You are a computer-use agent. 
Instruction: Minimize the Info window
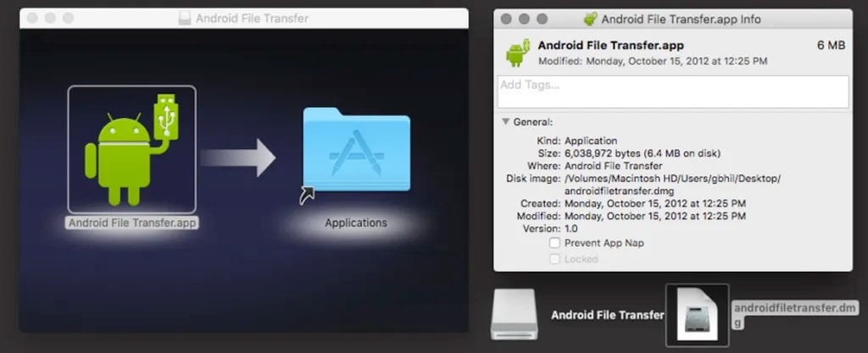pos(524,19)
